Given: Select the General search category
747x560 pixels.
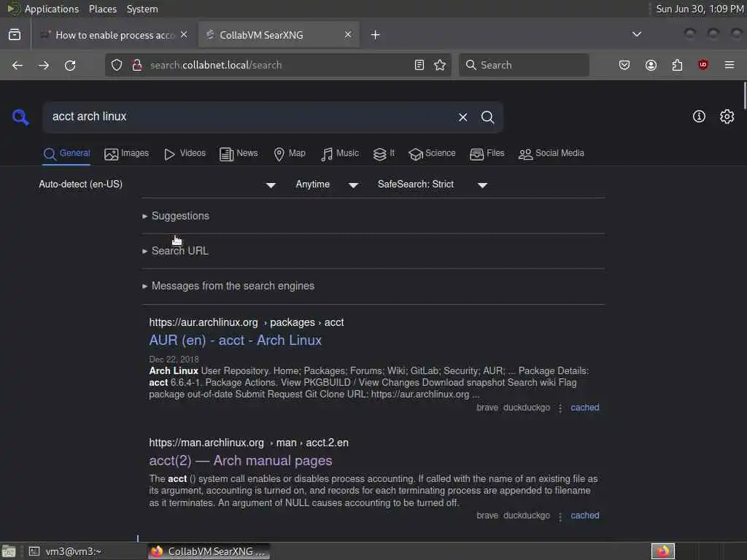Looking at the screenshot, I should 66,153.
